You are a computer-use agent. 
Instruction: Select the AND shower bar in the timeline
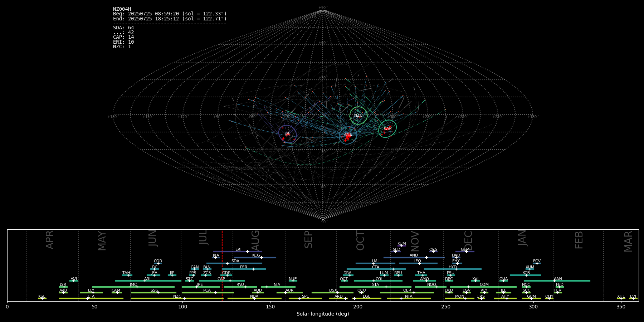[414, 258]
